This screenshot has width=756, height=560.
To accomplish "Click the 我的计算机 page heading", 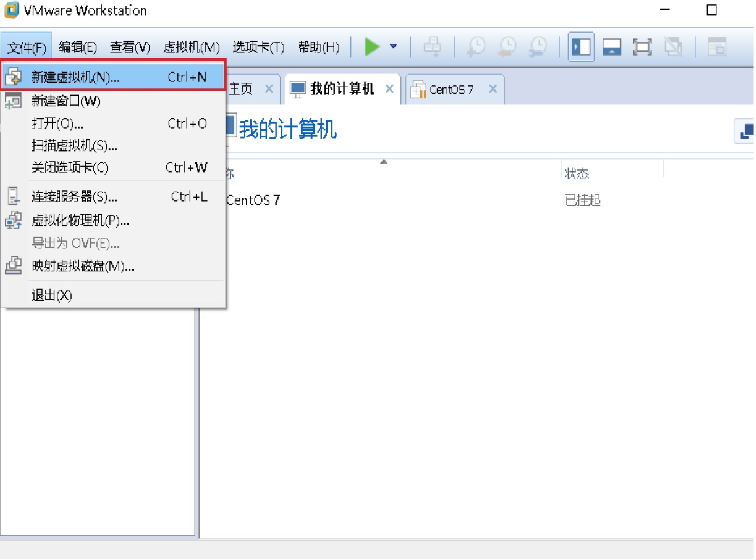I will pos(288,130).
